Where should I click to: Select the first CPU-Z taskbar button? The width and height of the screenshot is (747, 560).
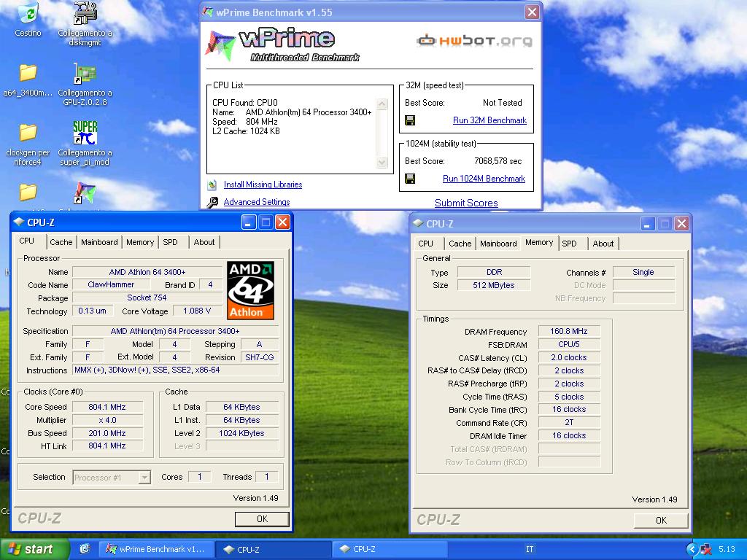pos(273,549)
